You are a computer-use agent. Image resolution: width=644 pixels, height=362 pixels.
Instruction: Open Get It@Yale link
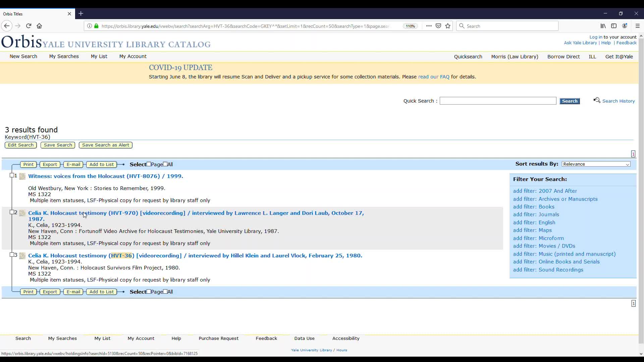click(619, 57)
